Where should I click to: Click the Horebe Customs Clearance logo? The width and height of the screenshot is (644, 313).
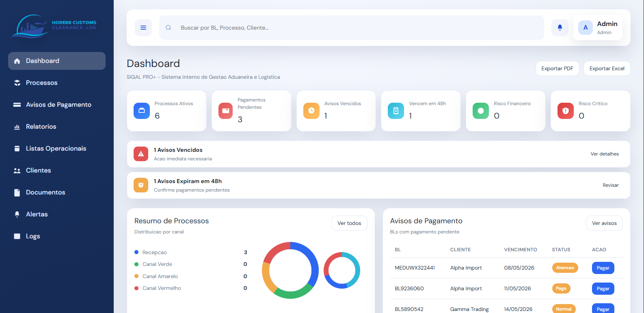coord(54,26)
